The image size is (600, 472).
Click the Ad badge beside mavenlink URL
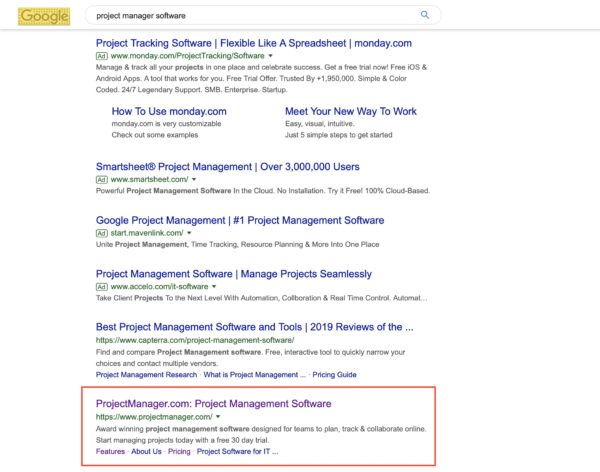(x=101, y=233)
